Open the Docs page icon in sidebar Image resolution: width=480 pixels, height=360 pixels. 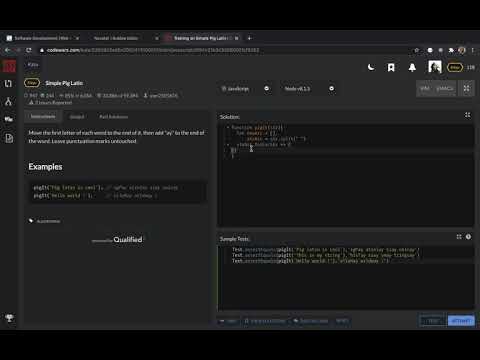(x=9, y=138)
